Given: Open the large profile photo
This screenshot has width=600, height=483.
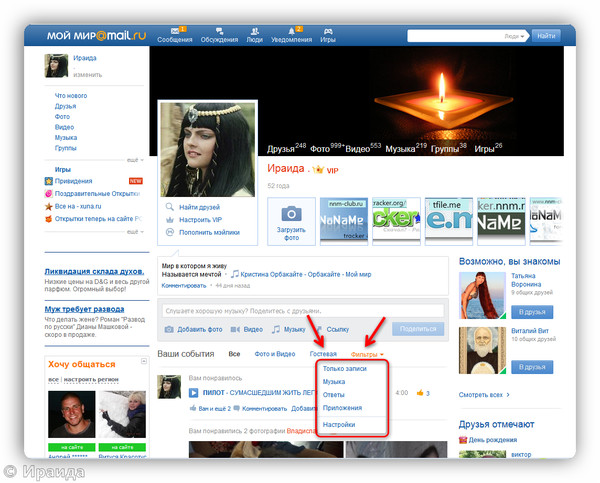Looking at the screenshot, I should (207, 150).
